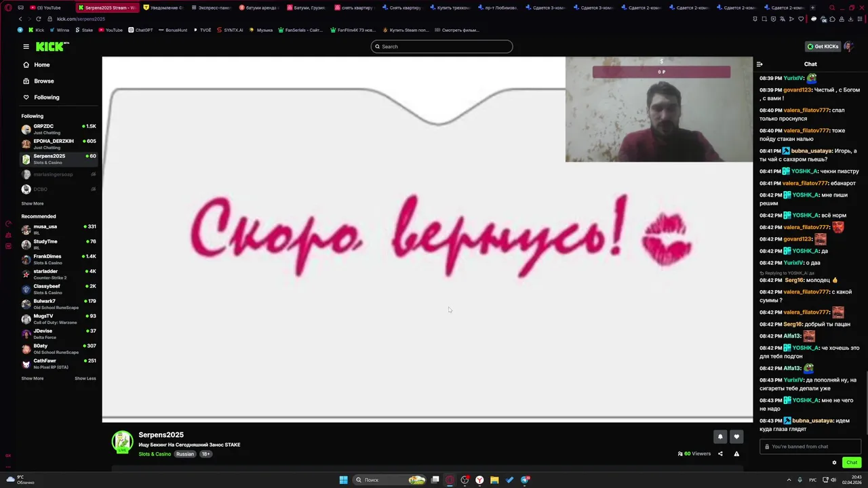This screenshot has height=488, width=868.
Task: Click Serpens2025 streamer avatar
Action: point(123,441)
